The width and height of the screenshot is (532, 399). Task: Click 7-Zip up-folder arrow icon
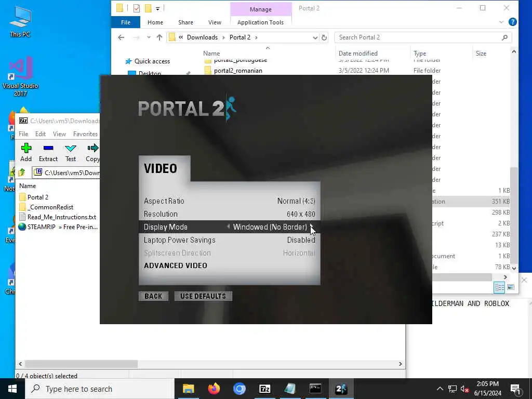[22, 172]
